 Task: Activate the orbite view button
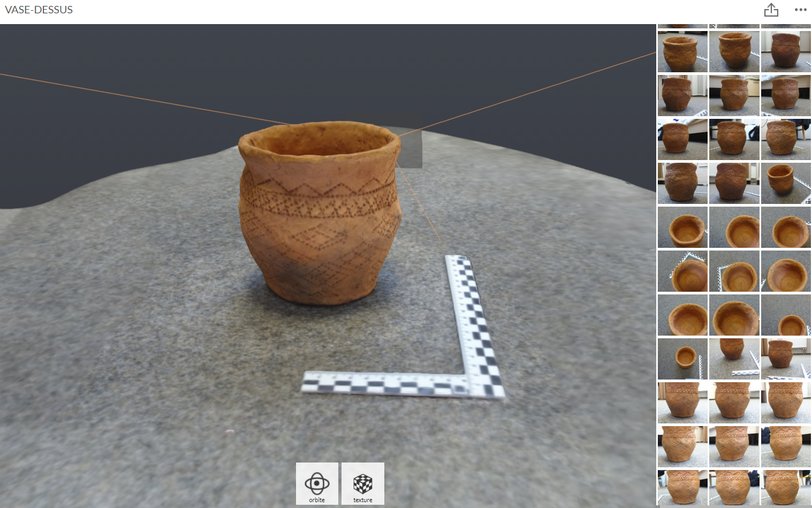point(317,483)
